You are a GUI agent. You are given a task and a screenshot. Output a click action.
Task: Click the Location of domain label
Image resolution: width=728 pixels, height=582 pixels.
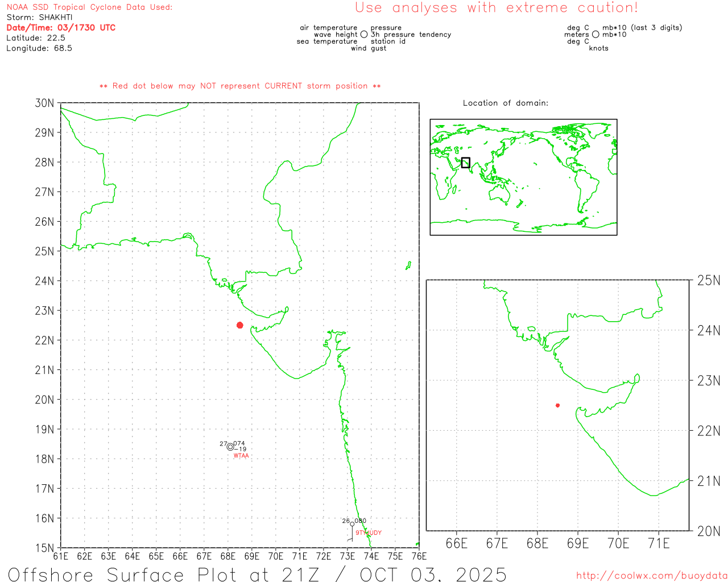point(506,103)
